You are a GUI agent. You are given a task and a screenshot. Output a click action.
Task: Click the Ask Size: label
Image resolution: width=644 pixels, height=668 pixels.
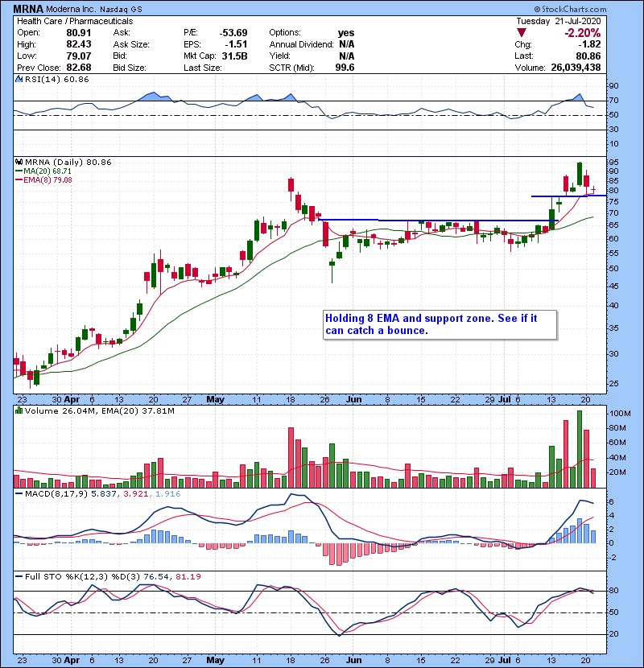point(131,44)
